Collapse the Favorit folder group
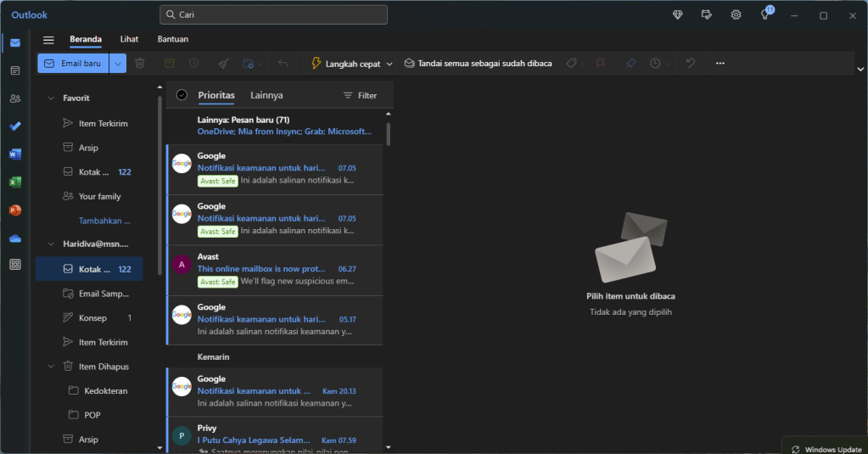The image size is (868, 454). pyautogui.click(x=51, y=98)
